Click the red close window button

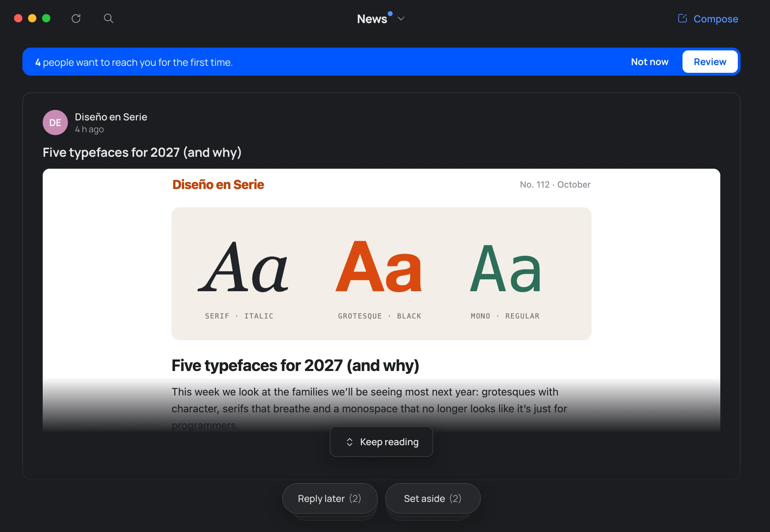18,18
